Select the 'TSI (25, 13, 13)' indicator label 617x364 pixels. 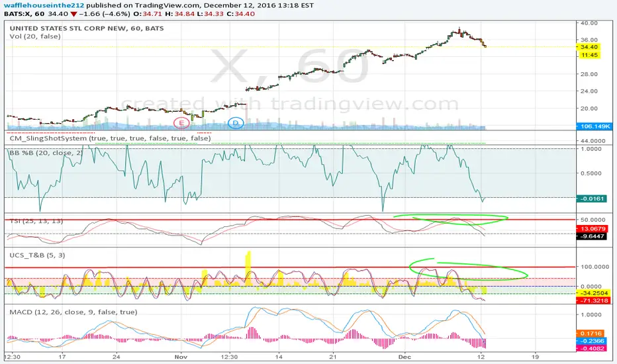click(36, 221)
